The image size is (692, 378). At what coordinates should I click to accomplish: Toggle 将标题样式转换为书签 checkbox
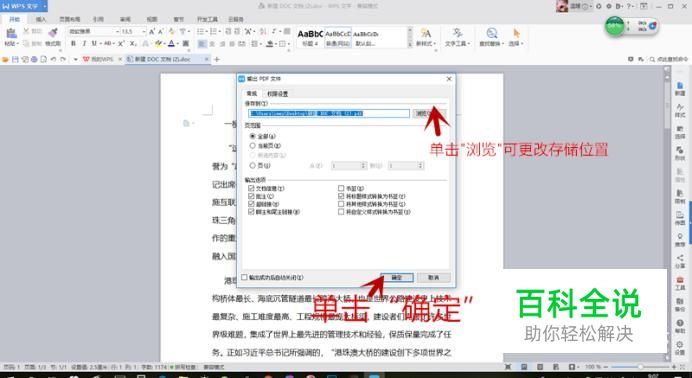341,196
